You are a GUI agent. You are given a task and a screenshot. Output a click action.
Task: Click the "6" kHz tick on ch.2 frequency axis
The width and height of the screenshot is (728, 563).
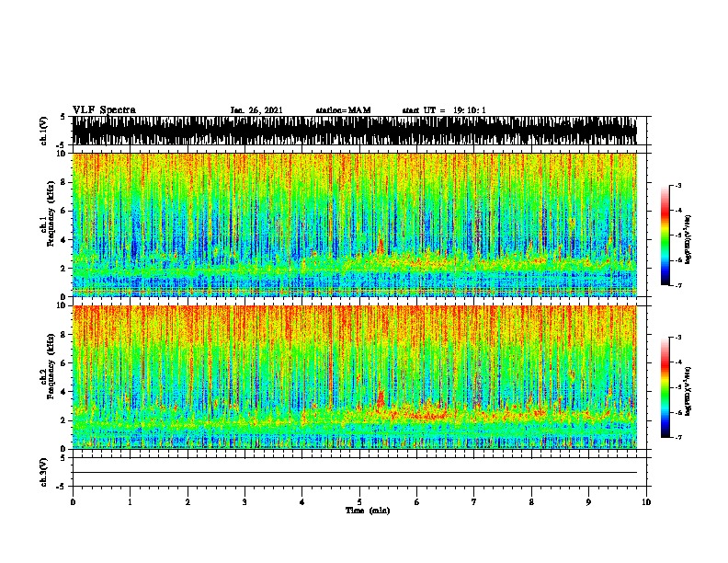pos(64,363)
